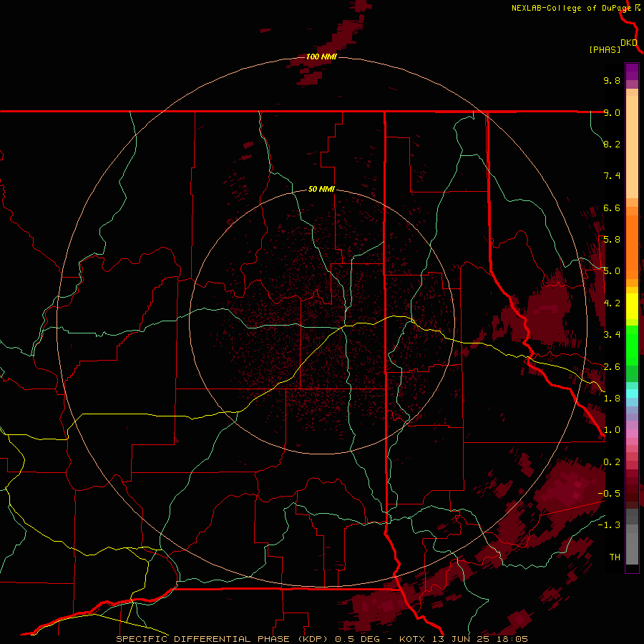Select the -0.5 scale value
This screenshot has width=644, height=644.
pos(609,493)
